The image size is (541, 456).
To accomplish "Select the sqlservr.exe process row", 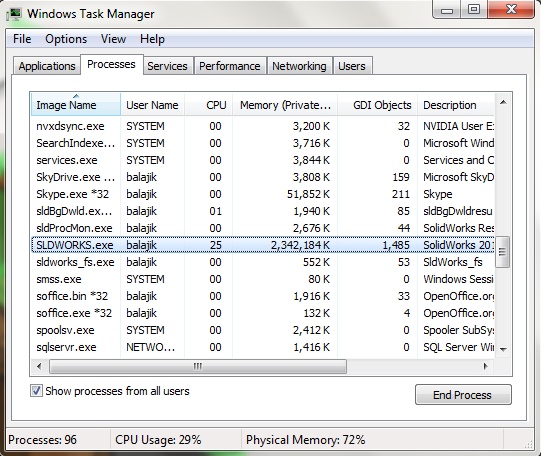I will (263, 347).
